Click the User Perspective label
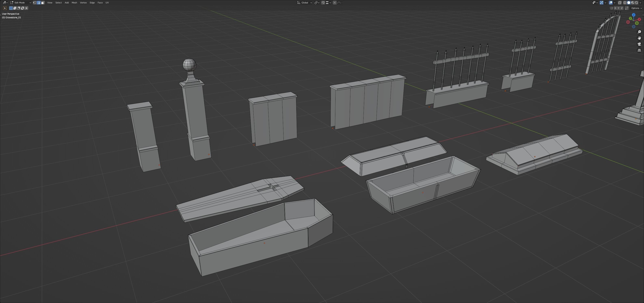644x303 pixels. (x=11, y=14)
